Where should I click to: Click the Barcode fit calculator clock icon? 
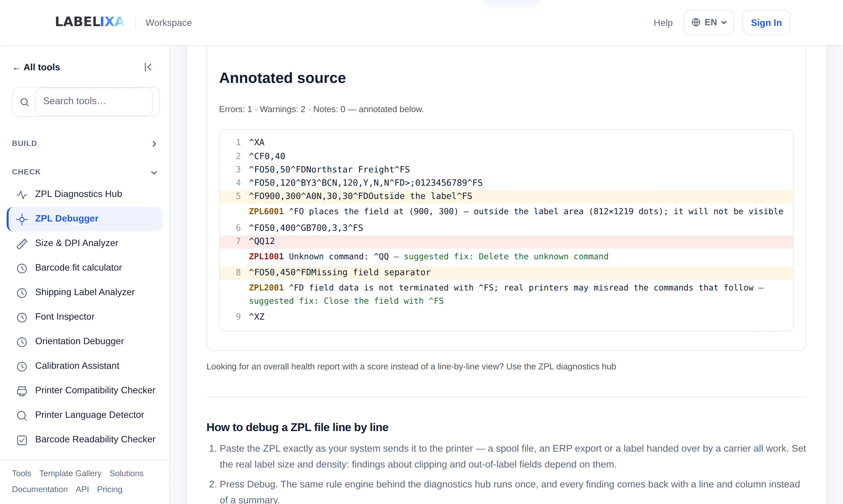22,268
